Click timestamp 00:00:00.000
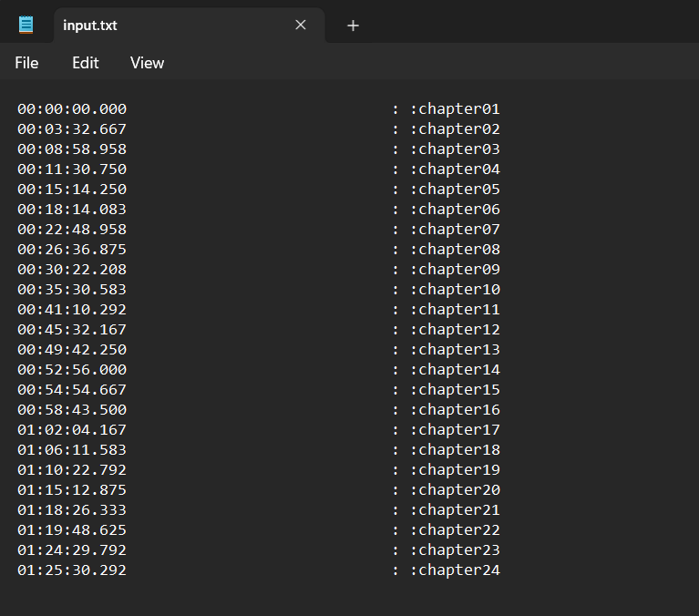This screenshot has width=699, height=616. click(72, 108)
